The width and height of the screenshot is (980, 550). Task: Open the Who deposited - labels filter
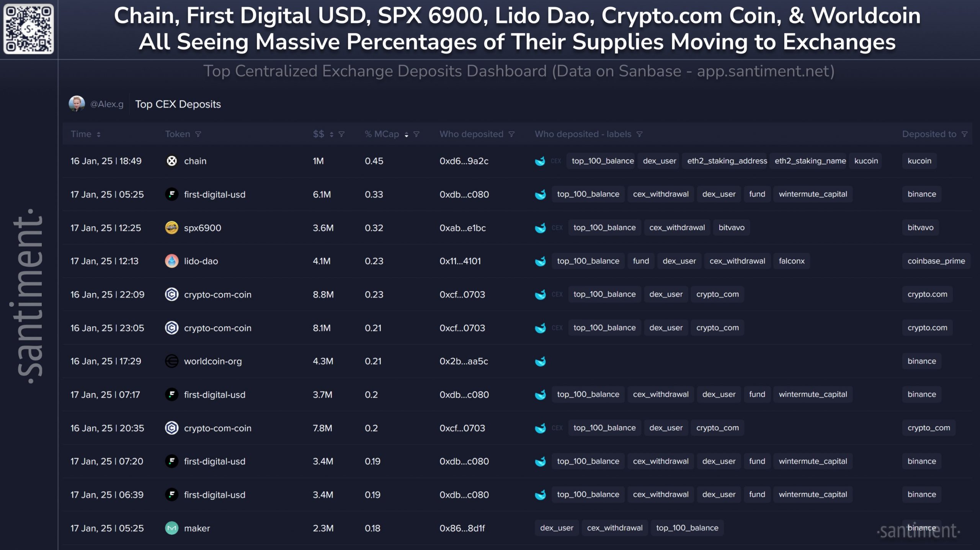click(x=639, y=134)
